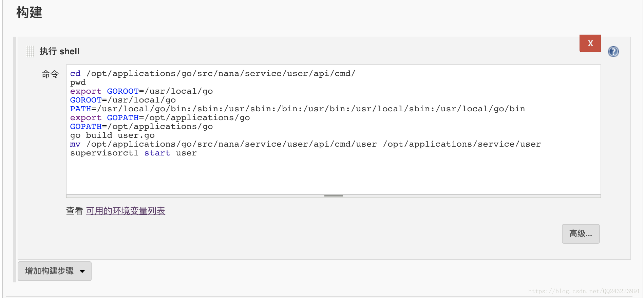Click the export GOROOT line

pos(141,91)
